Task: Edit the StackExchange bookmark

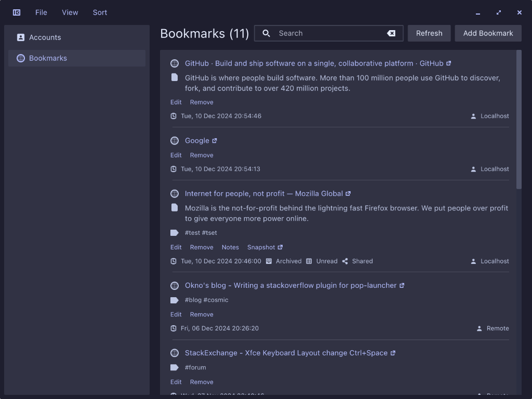Action: [x=176, y=382]
